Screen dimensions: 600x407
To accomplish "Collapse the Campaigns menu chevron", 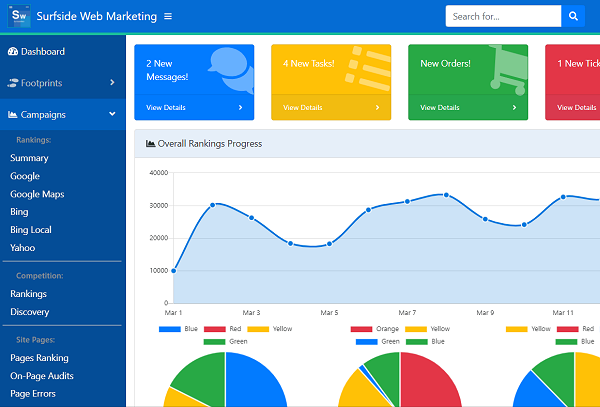I will [x=112, y=114].
